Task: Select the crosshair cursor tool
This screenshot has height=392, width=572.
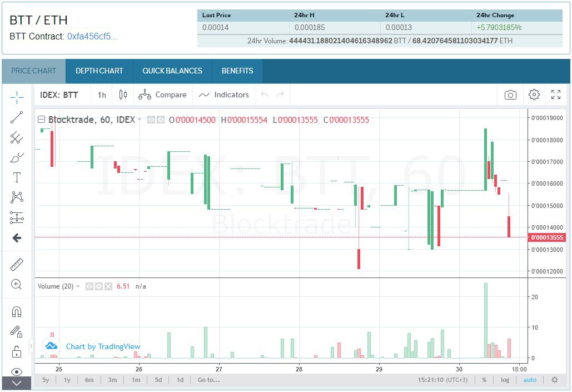Action: (17, 97)
